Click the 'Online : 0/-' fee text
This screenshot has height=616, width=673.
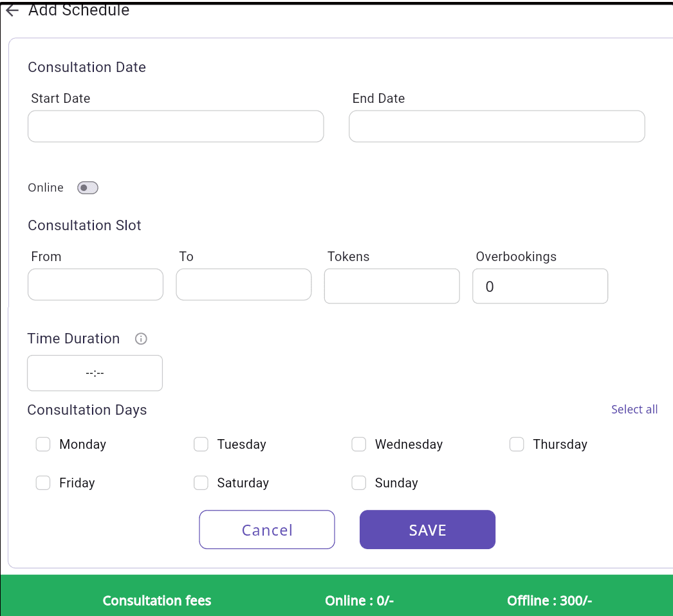[x=359, y=601]
